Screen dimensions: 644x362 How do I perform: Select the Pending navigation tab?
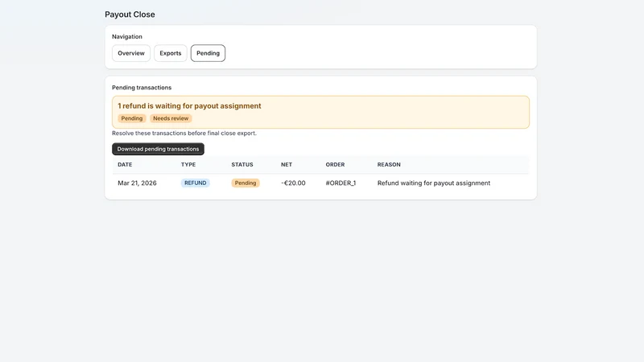click(208, 53)
